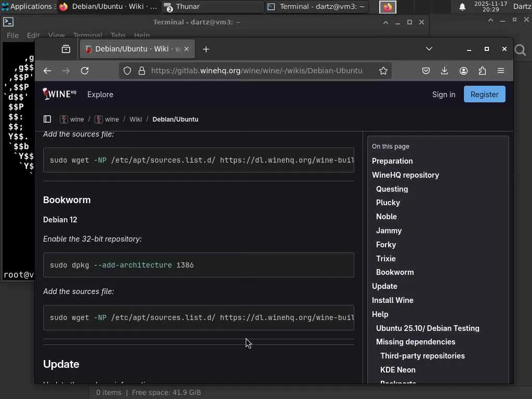Click the Register button

485,95
